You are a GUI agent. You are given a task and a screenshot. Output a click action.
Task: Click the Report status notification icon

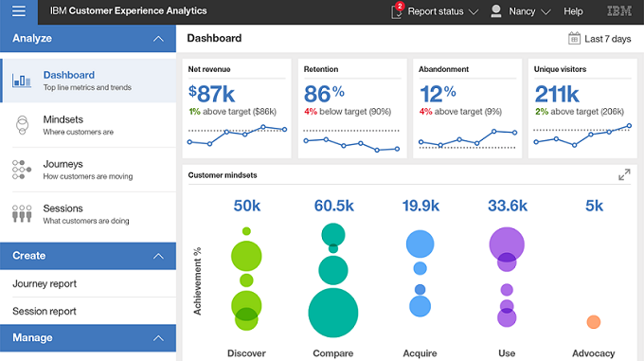coord(397,11)
